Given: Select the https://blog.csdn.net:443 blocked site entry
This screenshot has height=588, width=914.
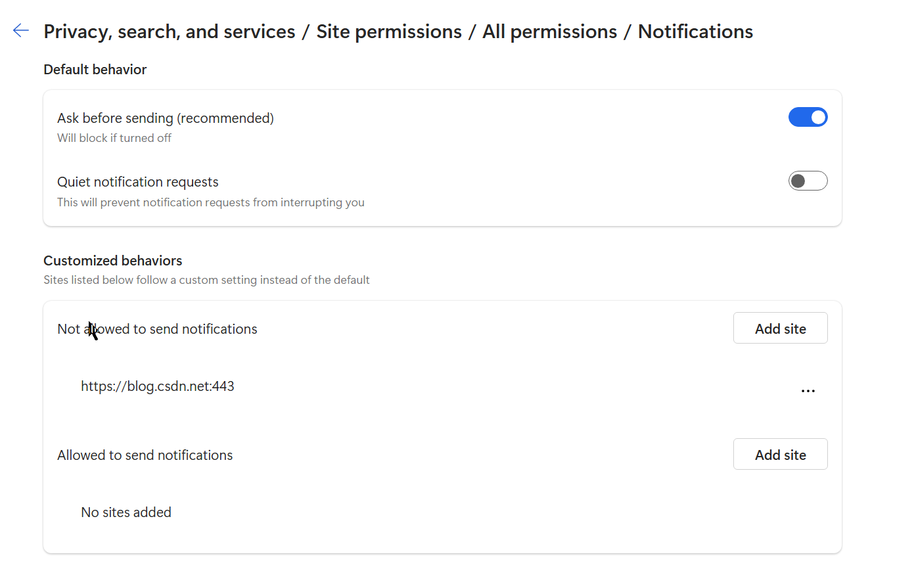Looking at the screenshot, I should 158,386.
